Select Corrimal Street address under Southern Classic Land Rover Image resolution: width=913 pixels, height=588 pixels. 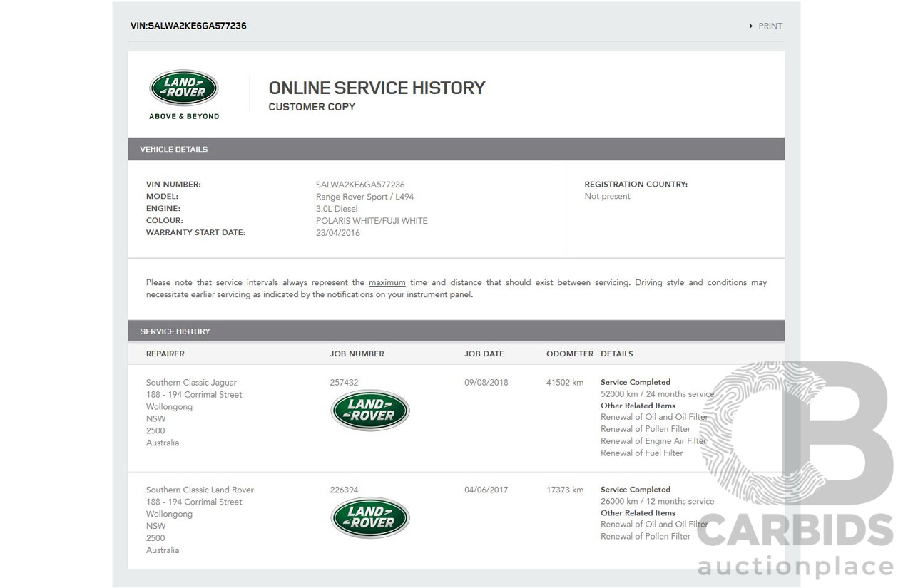(x=194, y=502)
